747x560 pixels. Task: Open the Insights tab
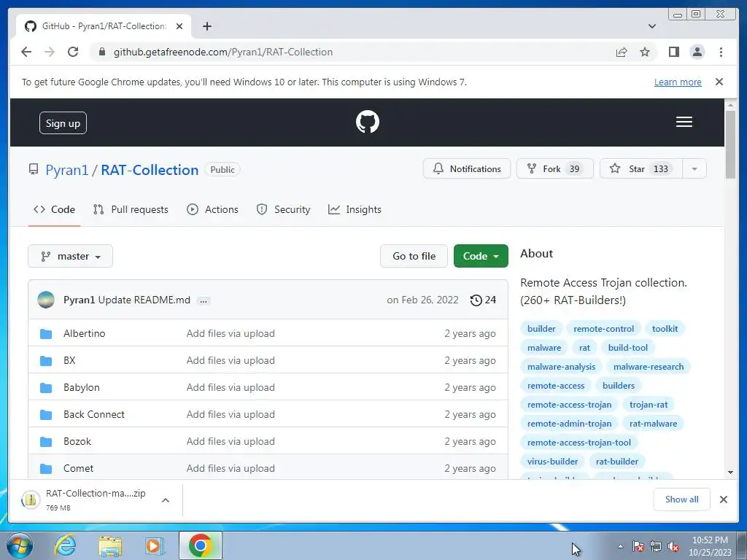pos(355,209)
